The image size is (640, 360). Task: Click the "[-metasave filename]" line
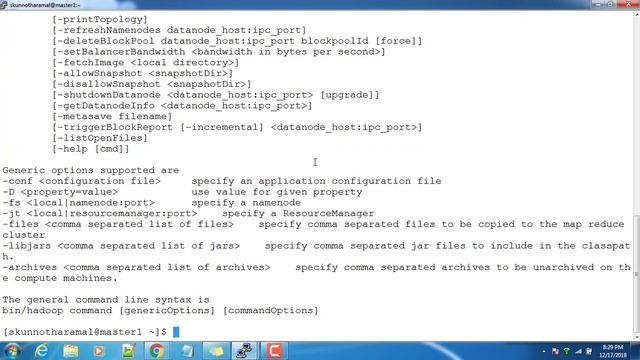[112, 117]
